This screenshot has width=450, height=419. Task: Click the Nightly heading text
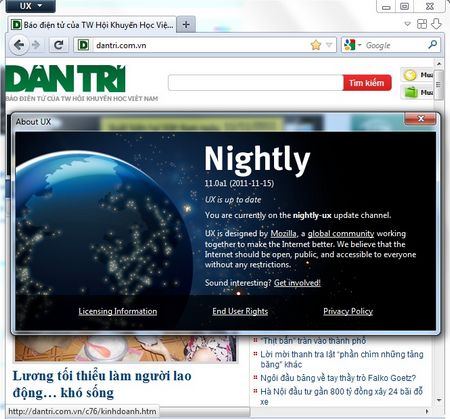257,160
